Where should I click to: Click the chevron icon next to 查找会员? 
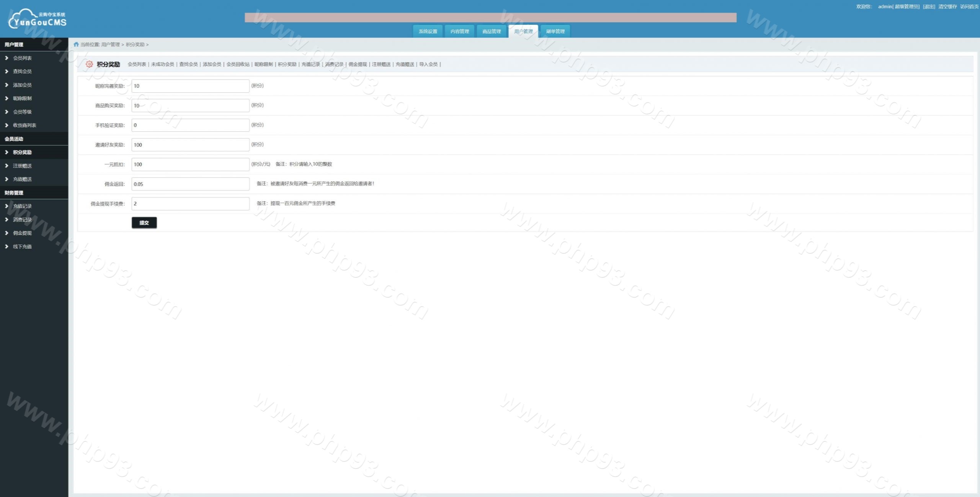coord(7,71)
